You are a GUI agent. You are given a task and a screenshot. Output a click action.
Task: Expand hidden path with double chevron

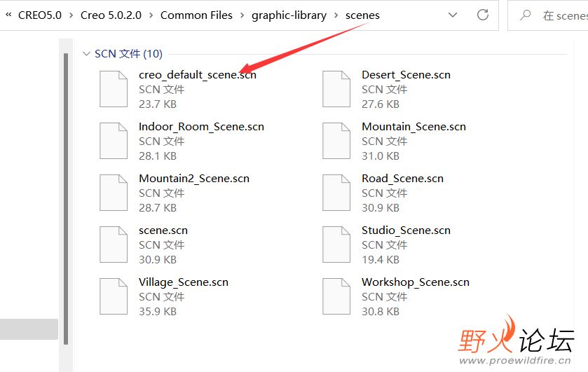tap(8, 15)
